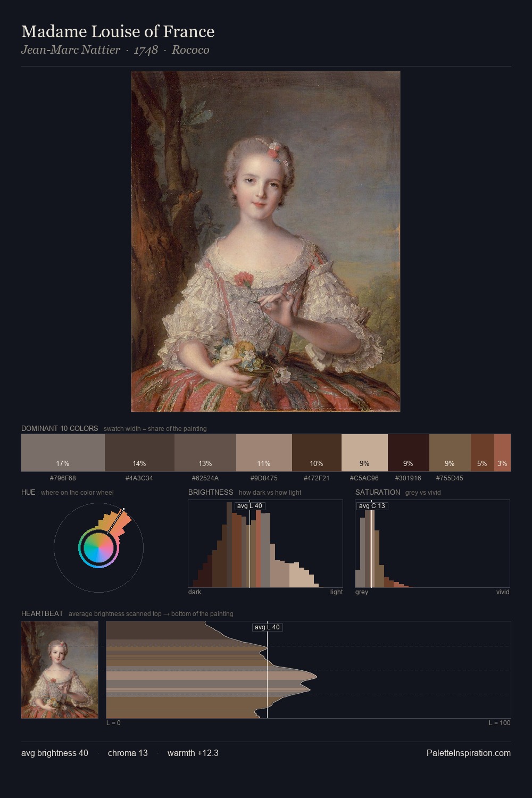Select the 5% rust brown swatch
Image resolution: width=532 pixels, height=798 pixels.
483,453
